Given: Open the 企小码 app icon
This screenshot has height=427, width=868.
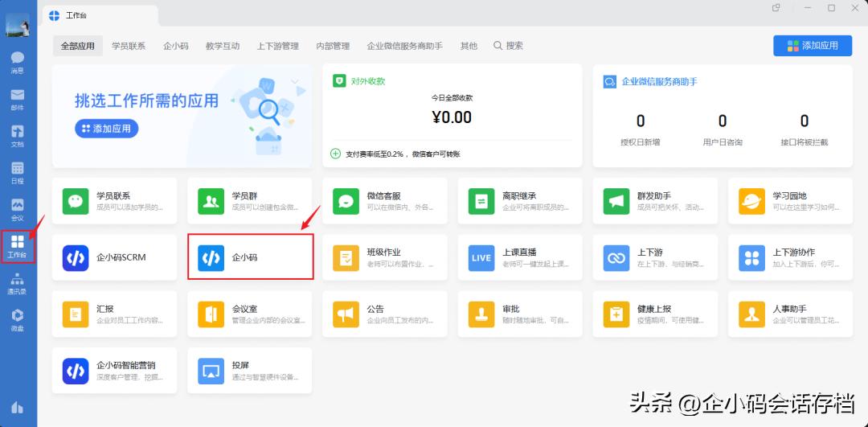Looking at the screenshot, I should click(x=211, y=257).
